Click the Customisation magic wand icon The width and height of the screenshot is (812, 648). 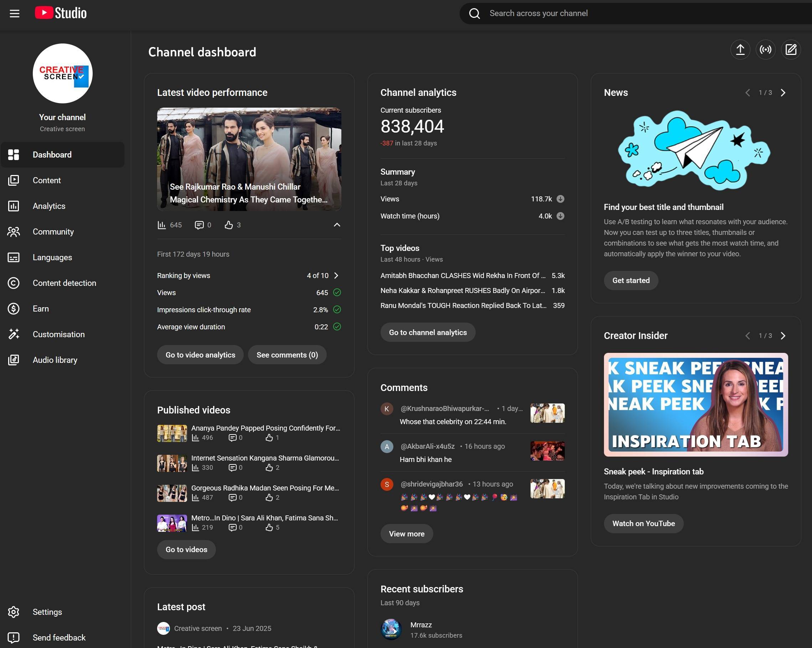tap(14, 334)
